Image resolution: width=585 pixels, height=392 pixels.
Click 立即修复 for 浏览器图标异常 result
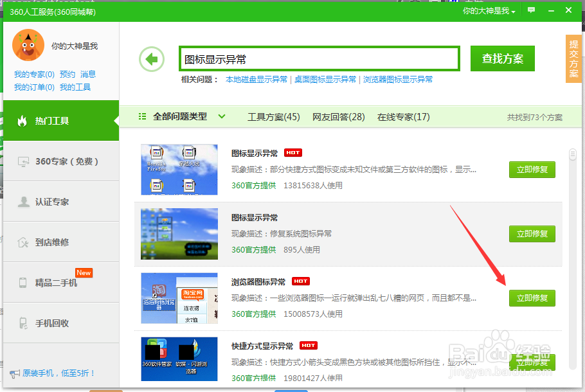pyautogui.click(x=532, y=298)
